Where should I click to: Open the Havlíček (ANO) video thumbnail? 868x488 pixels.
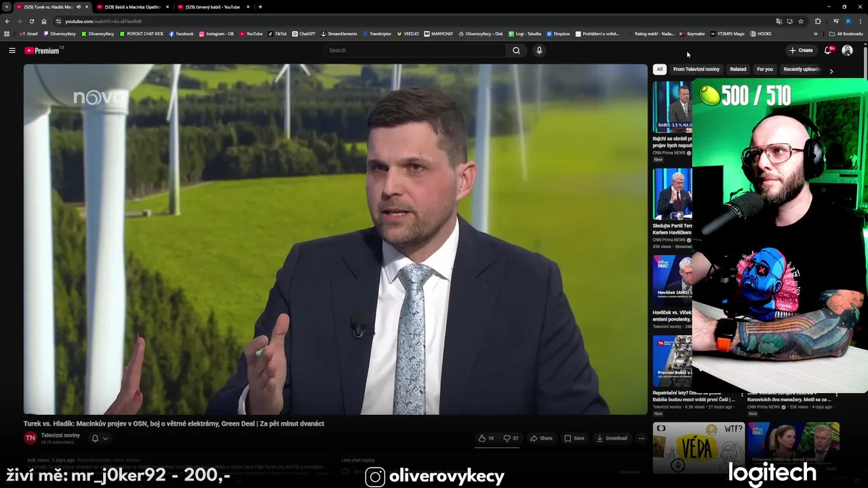673,281
